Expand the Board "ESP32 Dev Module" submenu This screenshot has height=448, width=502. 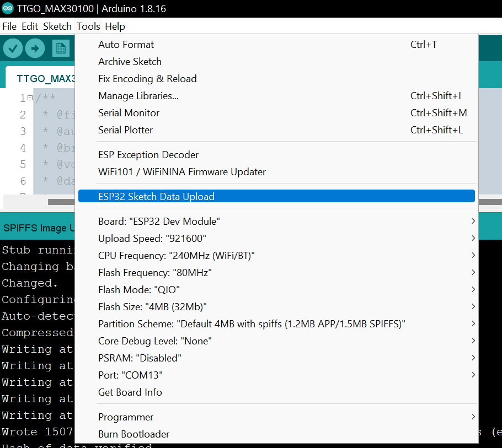[x=276, y=222]
